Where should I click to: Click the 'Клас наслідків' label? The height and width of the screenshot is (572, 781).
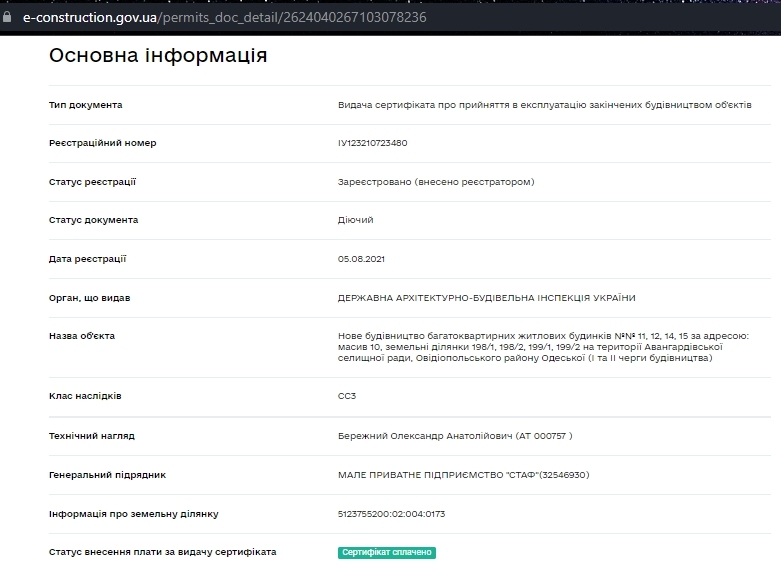85,396
